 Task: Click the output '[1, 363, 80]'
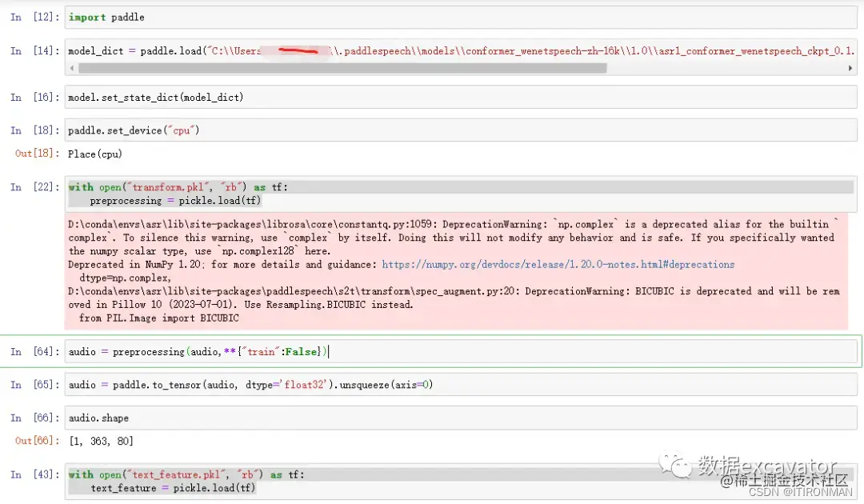(101, 442)
